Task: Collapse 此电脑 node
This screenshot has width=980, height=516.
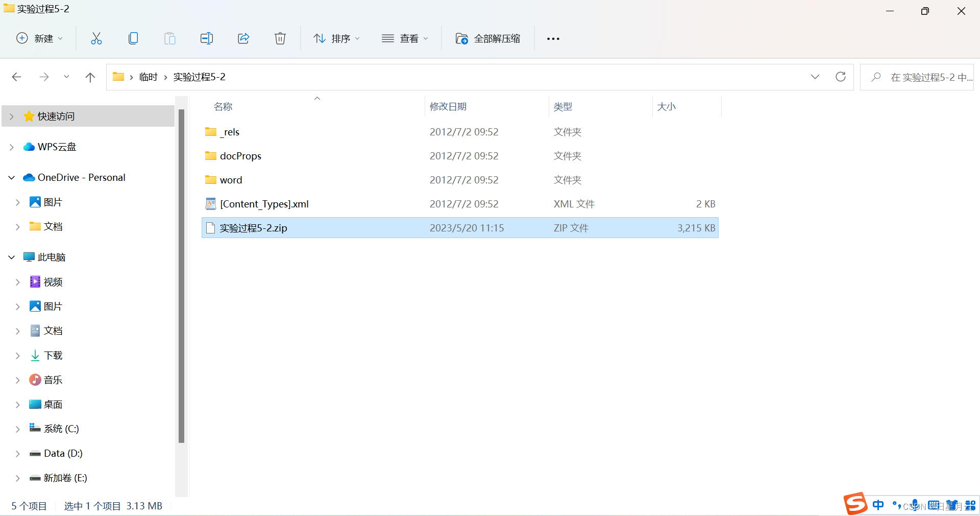Action: tap(12, 257)
